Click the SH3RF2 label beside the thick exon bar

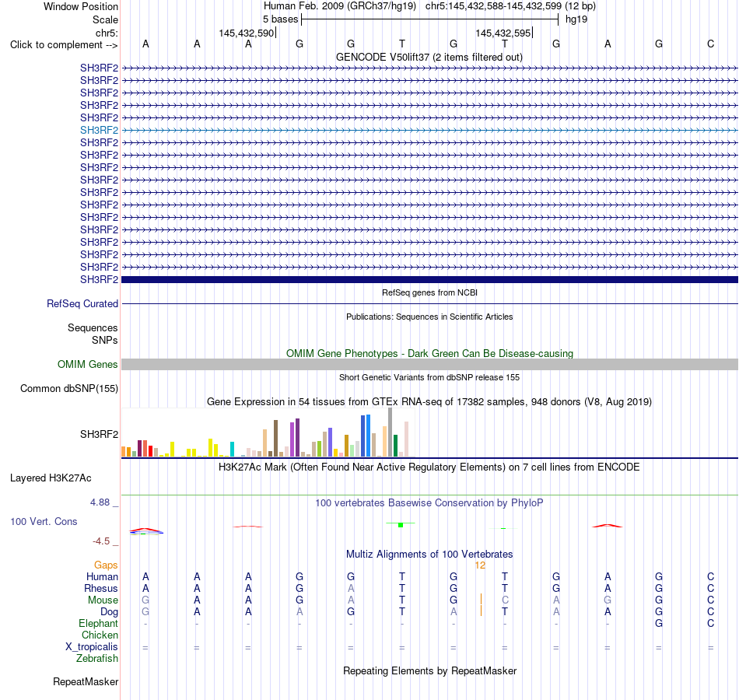(x=99, y=279)
